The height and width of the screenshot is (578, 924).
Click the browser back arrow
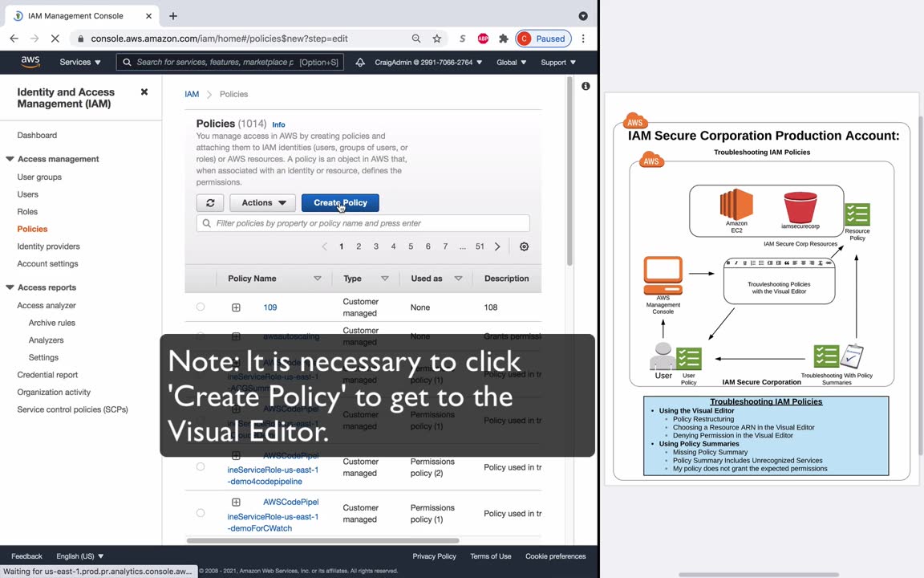(x=14, y=39)
